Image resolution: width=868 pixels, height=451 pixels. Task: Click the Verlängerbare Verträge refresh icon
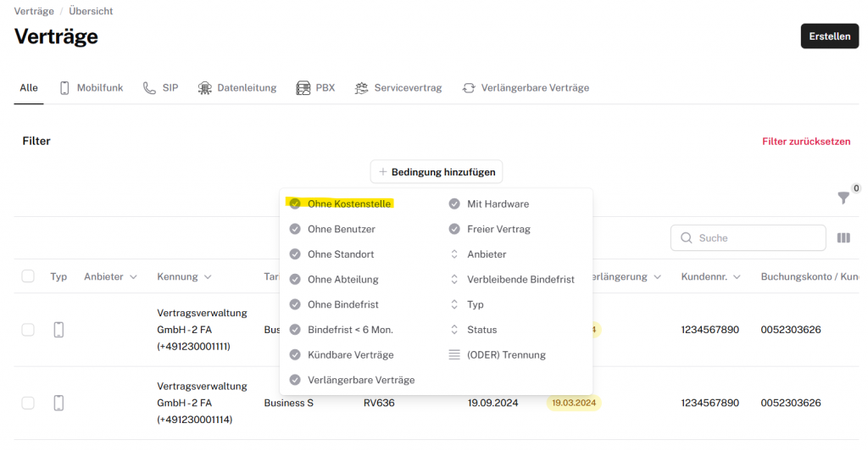pos(469,88)
